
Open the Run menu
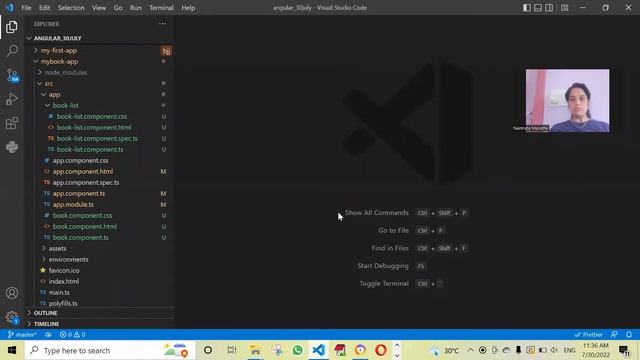pos(136,8)
